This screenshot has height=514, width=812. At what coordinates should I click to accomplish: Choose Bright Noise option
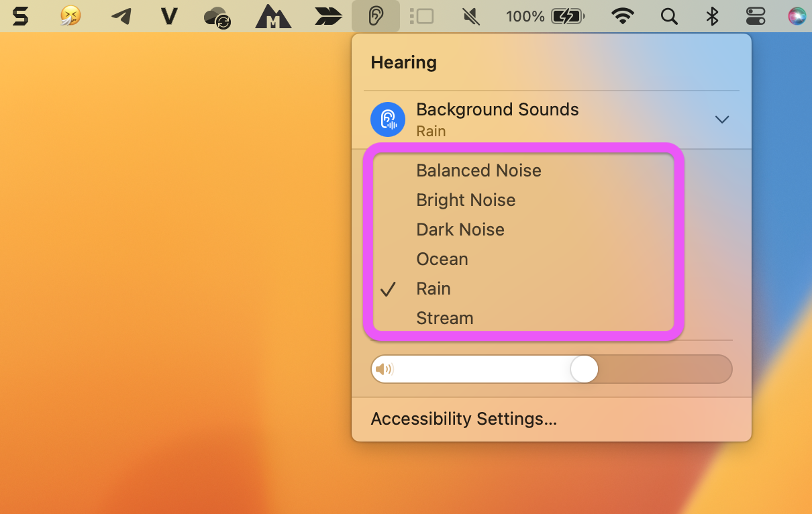pos(466,200)
